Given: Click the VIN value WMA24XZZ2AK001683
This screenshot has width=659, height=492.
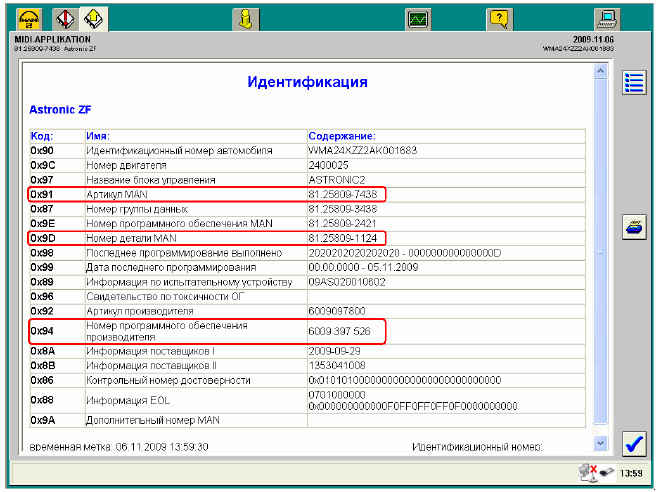Looking at the screenshot, I should pyautogui.click(x=363, y=150).
